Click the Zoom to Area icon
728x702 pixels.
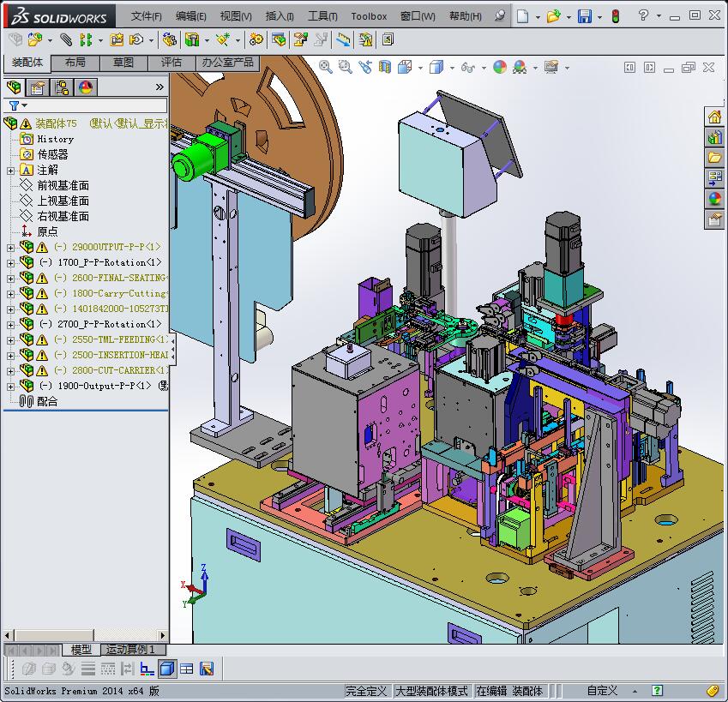tap(345, 67)
